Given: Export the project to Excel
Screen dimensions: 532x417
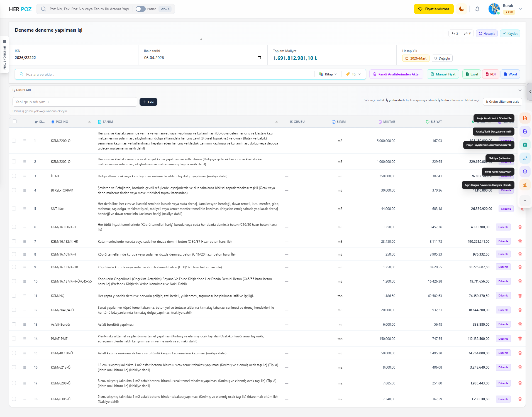Looking at the screenshot, I should coord(472,74).
